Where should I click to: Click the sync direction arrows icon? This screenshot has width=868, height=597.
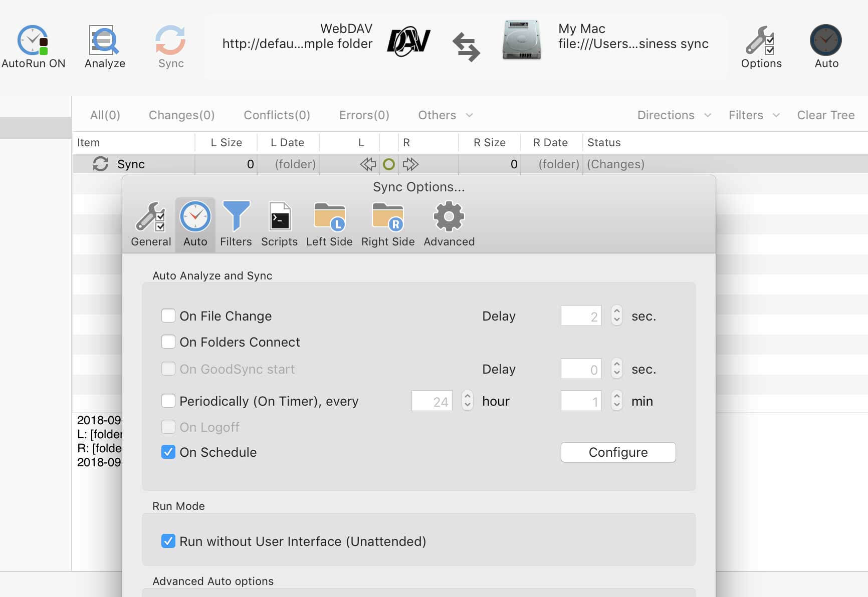466,47
